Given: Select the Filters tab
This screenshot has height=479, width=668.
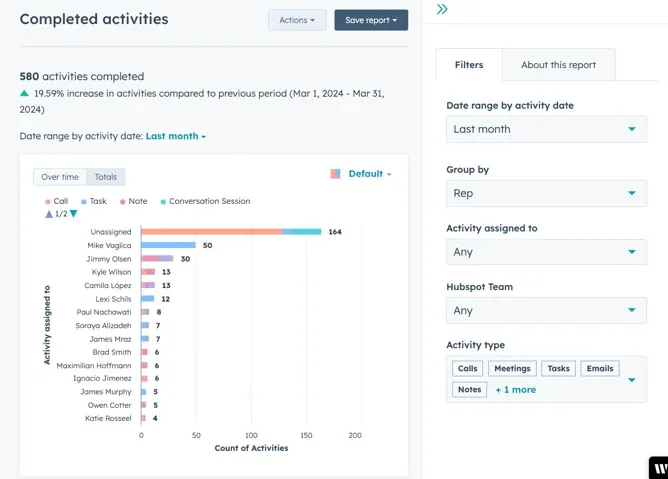Looking at the screenshot, I should [x=469, y=65].
